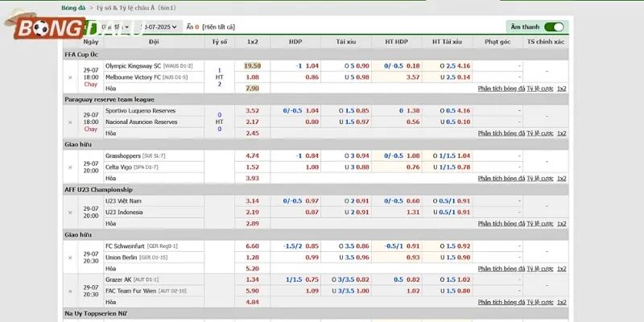This screenshot has height=322, width=644.
Task: Click the Bóng đá breadcrumb link
Action: point(74,7)
